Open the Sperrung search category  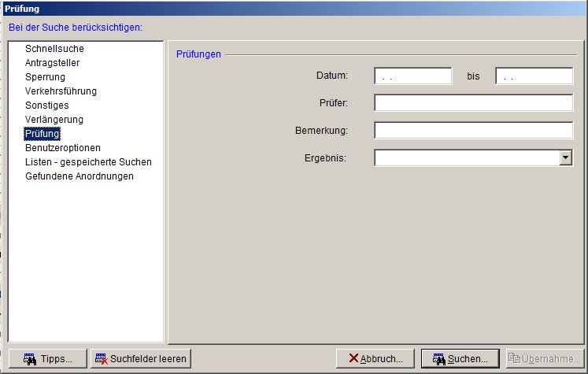tap(45, 77)
